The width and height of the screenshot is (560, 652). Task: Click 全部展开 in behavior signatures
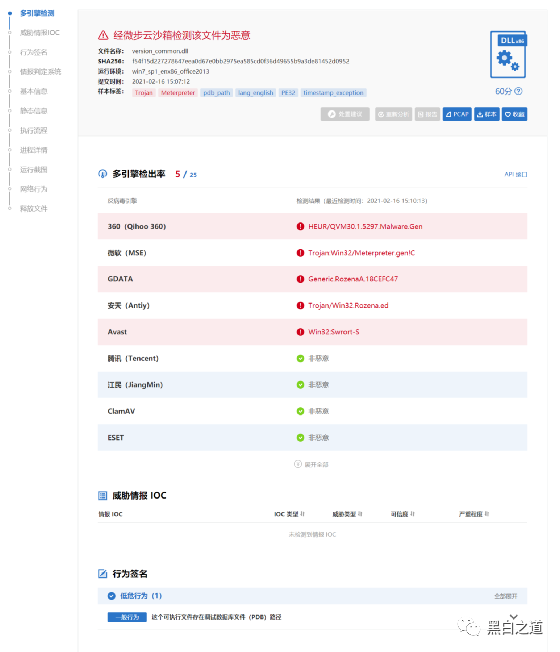[x=506, y=596]
